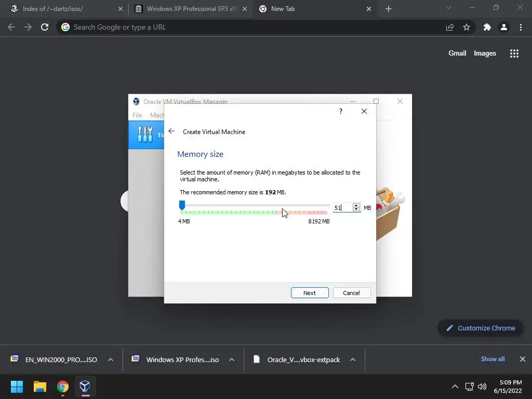Switch to the Index of /~dartz/isos/ tab
This screenshot has height=399, width=532.
click(x=52, y=9)
